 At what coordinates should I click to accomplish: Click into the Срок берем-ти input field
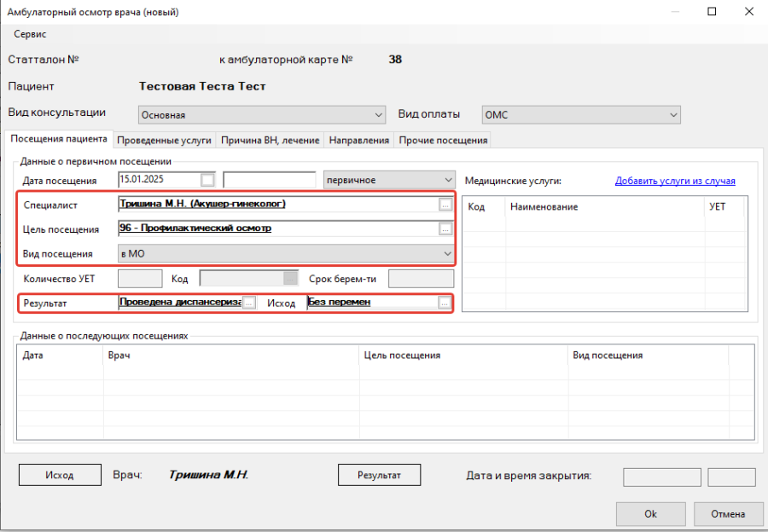(x=421, y=278)
